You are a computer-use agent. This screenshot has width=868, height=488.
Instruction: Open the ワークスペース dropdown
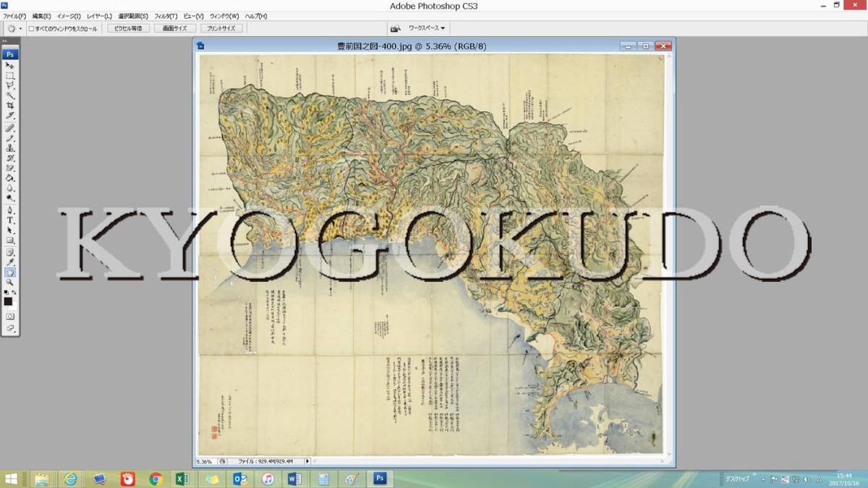click(x=427, y=28)
